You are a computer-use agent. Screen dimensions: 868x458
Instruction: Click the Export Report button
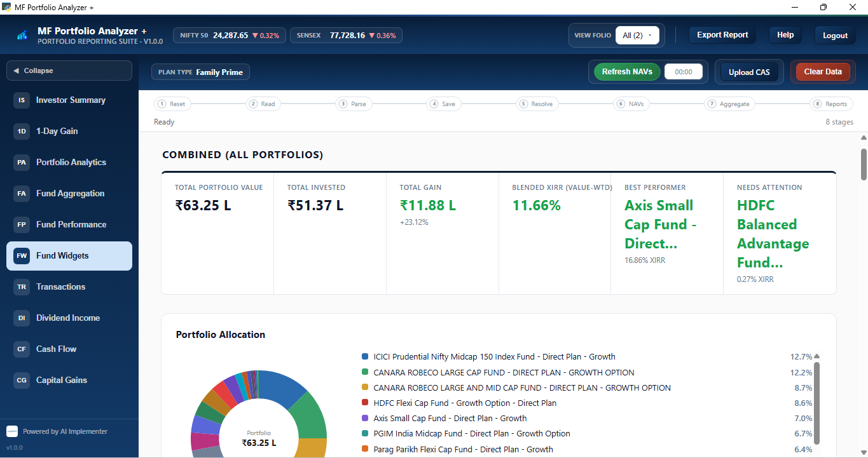722,35
